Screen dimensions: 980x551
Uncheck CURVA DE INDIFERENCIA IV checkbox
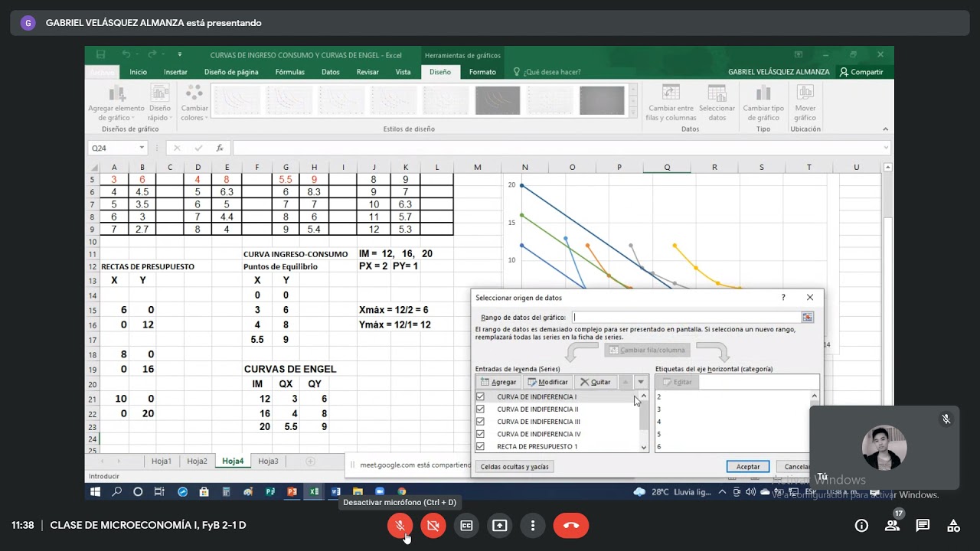tap(480, 434)
